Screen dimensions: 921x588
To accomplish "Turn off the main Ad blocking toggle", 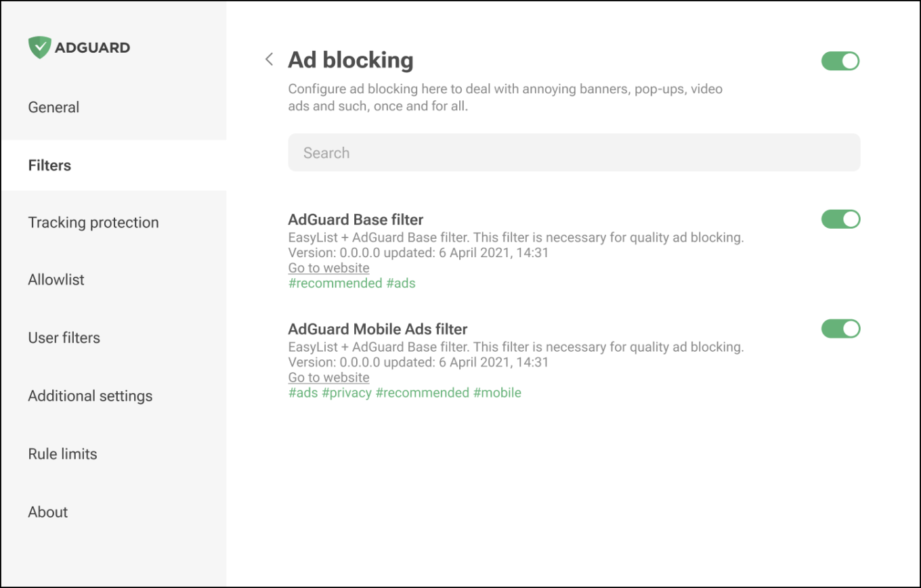I will (840, 61).
